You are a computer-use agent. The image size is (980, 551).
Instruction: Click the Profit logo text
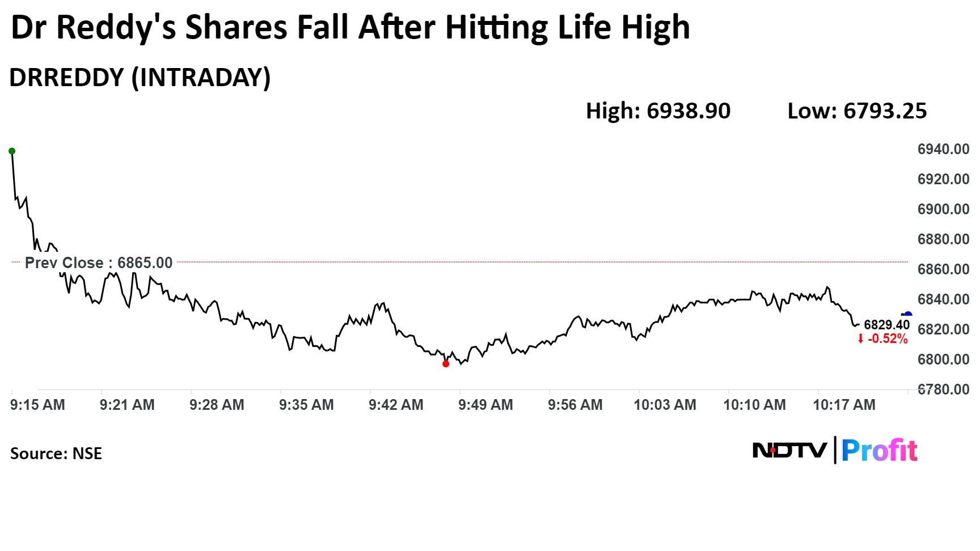coord(879,451)
